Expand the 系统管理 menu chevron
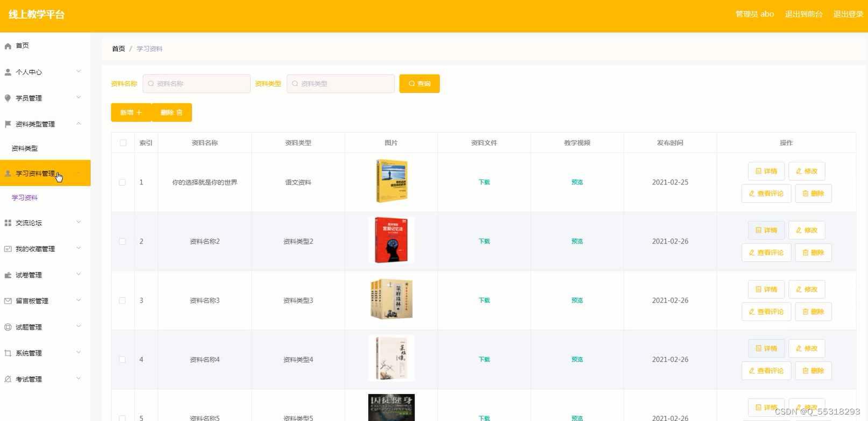 (x=79, y=353)
